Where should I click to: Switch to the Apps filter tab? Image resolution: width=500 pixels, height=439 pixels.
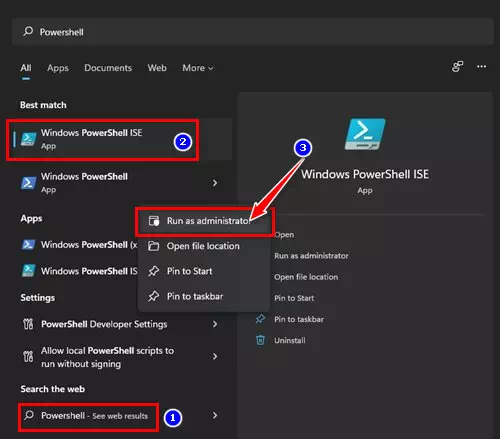click(x=58, y=68)
